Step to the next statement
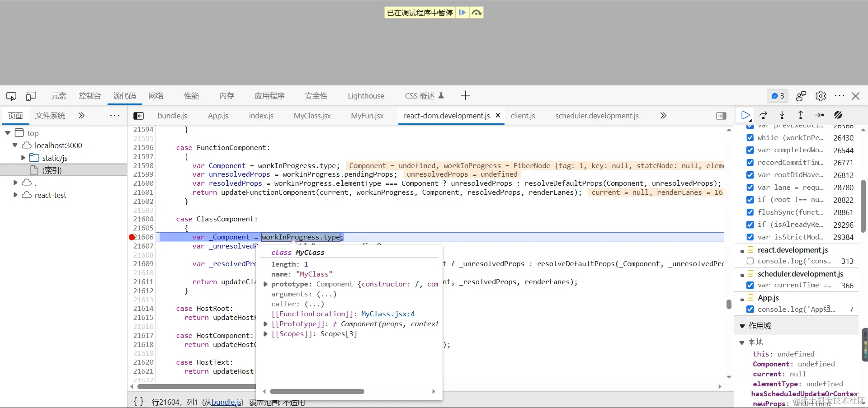 pos(819,115)
